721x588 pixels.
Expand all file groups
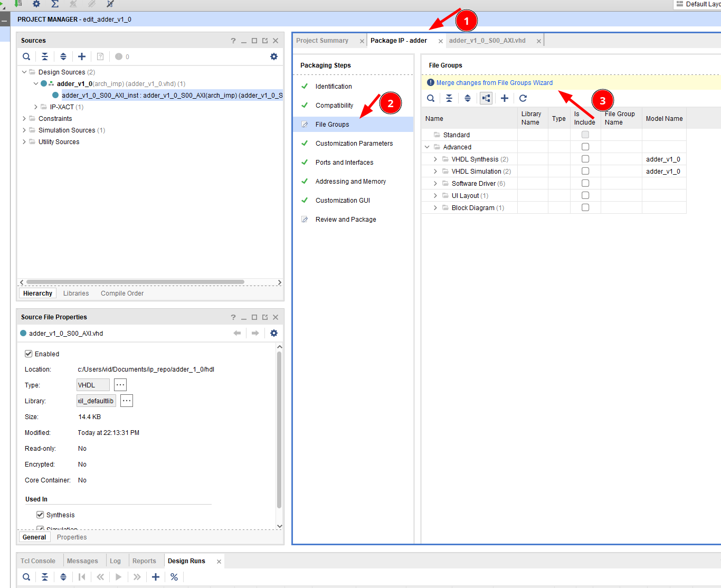[x=468, y=98]
